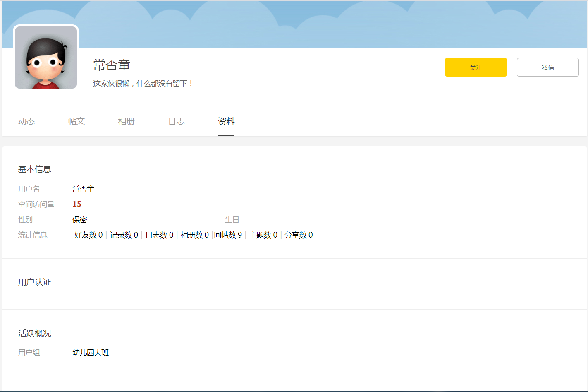Open the 帖文 tab

(x=76, y=121)
